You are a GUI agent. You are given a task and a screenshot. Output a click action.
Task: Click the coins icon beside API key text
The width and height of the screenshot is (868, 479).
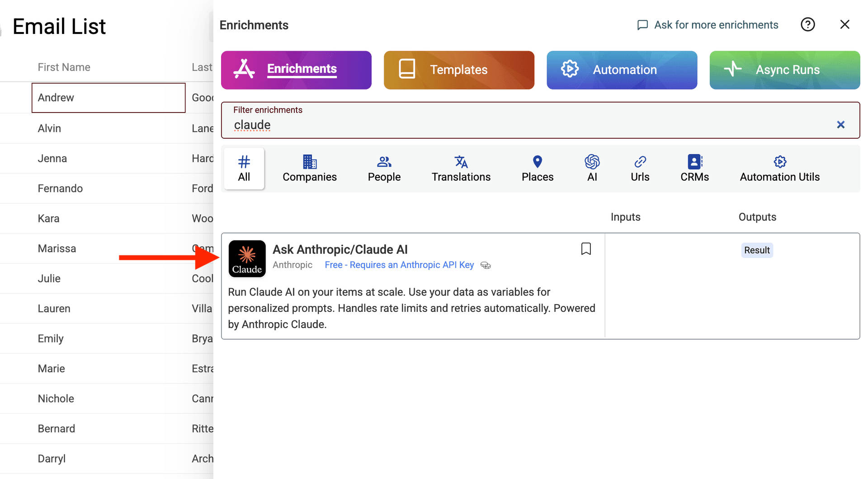(x=486, y=265)
